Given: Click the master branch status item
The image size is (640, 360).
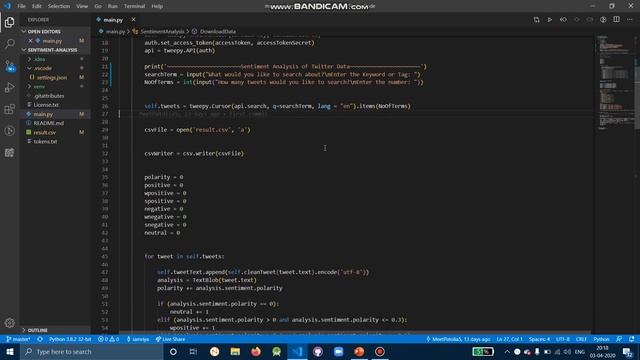Looking at the screenshot, I should tap(19, 339).
